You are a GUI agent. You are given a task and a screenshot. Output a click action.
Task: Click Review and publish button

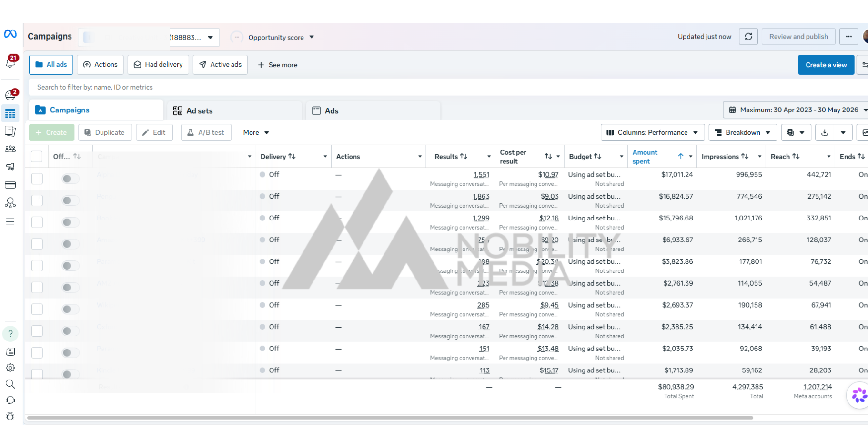(x=798, y=37)
